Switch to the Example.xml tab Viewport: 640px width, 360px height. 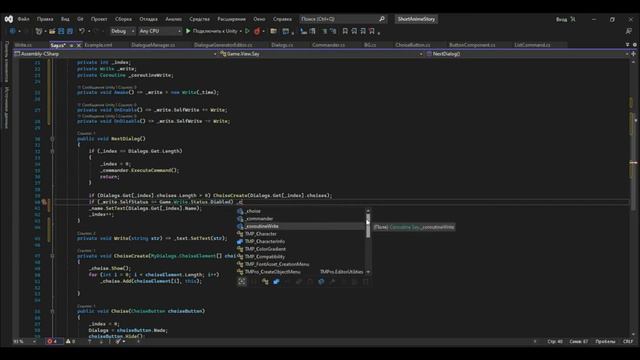(x=98, y=45)
